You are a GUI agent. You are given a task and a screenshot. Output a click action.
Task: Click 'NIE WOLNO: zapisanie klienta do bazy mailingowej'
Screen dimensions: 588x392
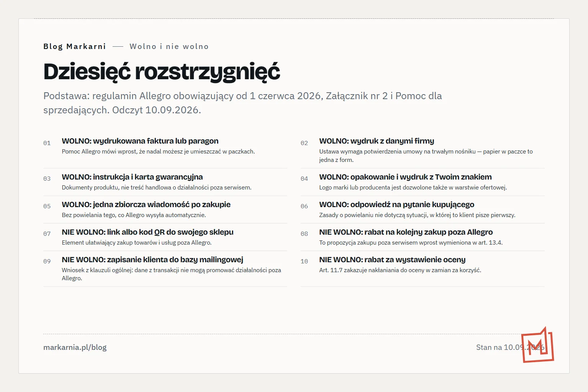(x=152, y=260)
